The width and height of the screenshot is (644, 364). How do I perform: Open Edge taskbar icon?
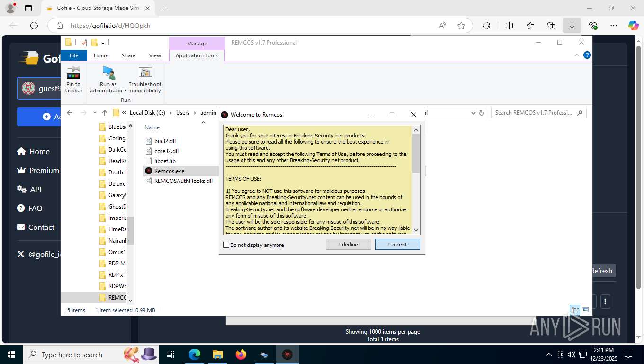point(194,355)
